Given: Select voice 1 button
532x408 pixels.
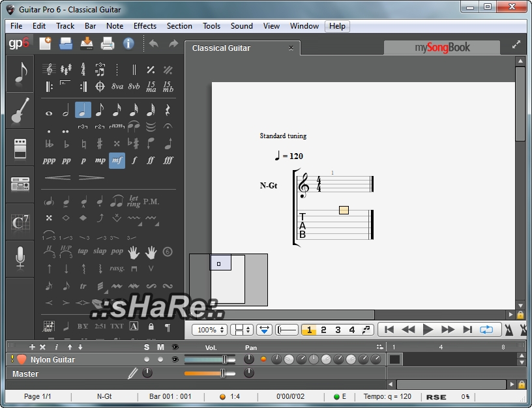Looking at the screenshot, I should pos(309,330).
